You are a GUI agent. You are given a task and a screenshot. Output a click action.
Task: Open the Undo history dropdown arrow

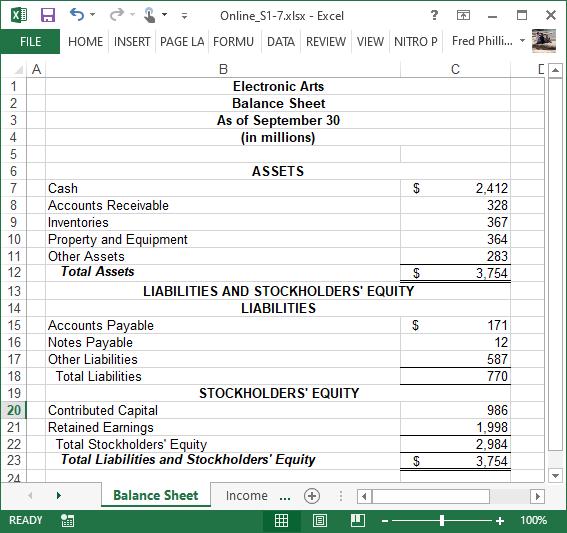tap(93, 15)
